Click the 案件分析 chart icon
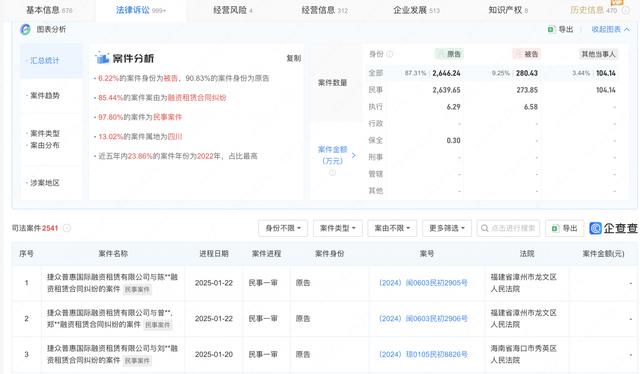 click(102, 58)
